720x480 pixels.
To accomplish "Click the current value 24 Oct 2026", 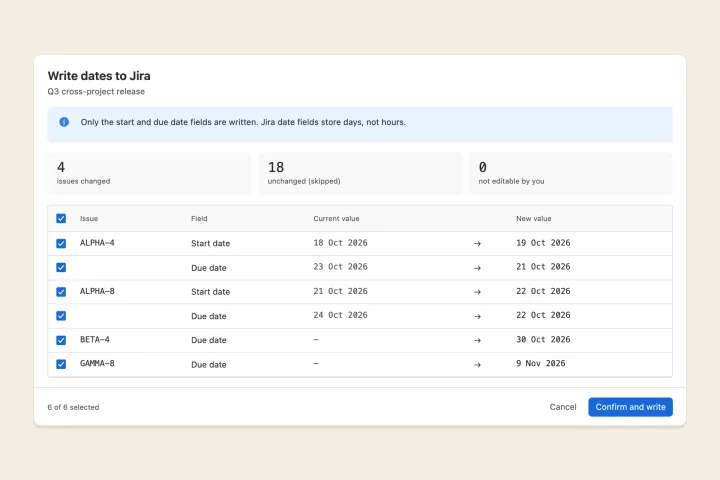I will 341,315.
